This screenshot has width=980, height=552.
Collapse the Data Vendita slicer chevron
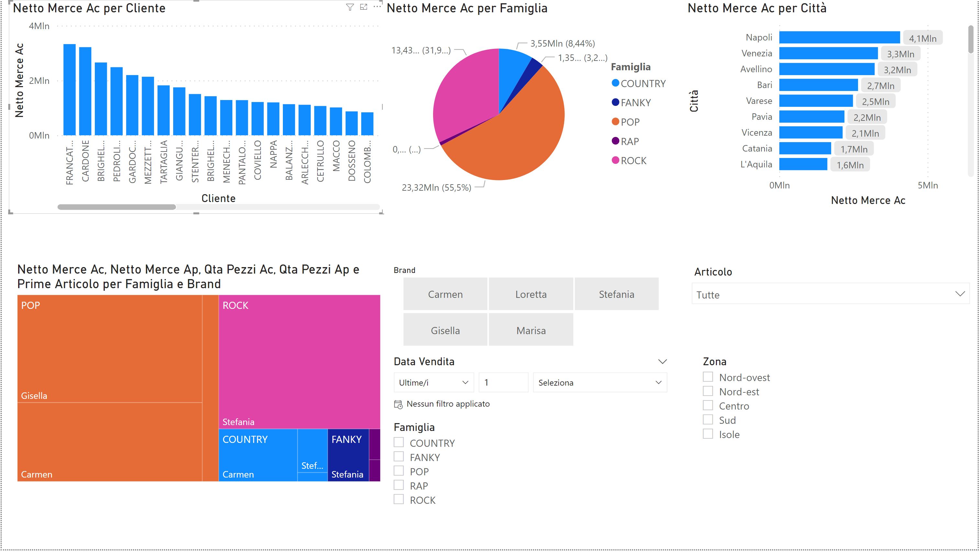click(662, 362)
